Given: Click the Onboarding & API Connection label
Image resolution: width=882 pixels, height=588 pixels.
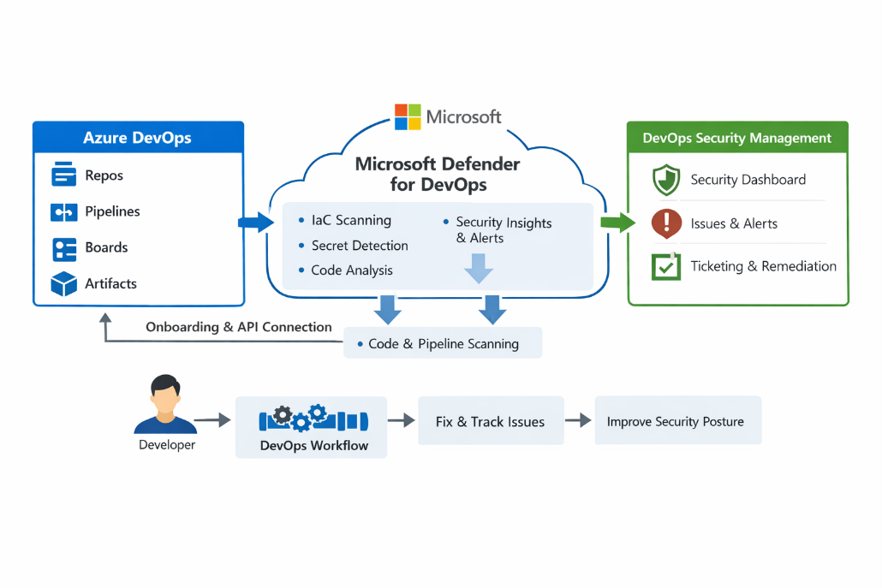Looking at the screenshot, I should [x=239, y=327].
